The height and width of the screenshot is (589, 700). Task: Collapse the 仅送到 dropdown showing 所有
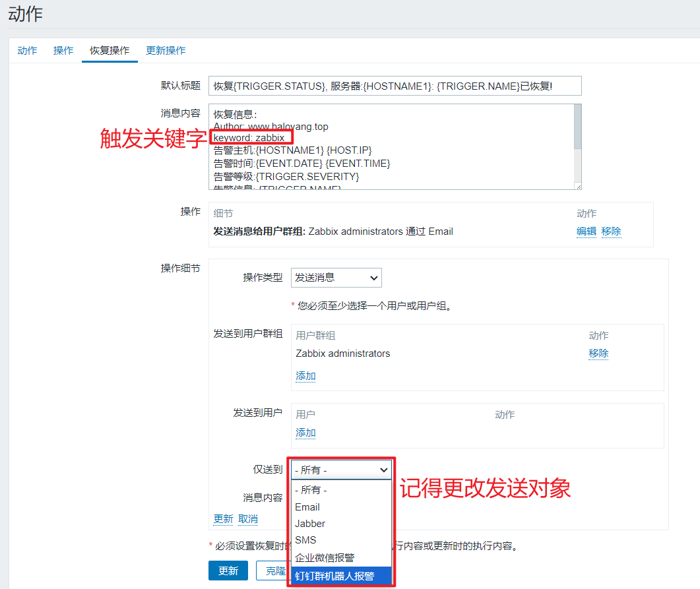point(342,470)
